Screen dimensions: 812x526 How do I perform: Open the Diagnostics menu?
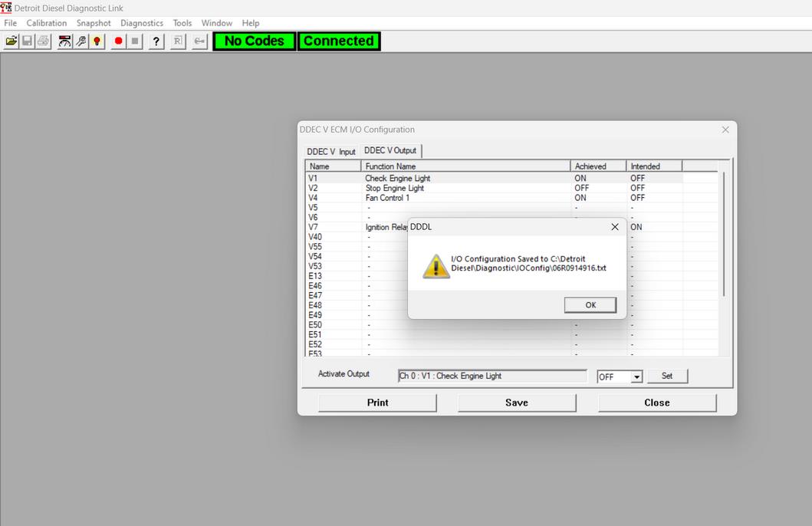tap(142, 23)
